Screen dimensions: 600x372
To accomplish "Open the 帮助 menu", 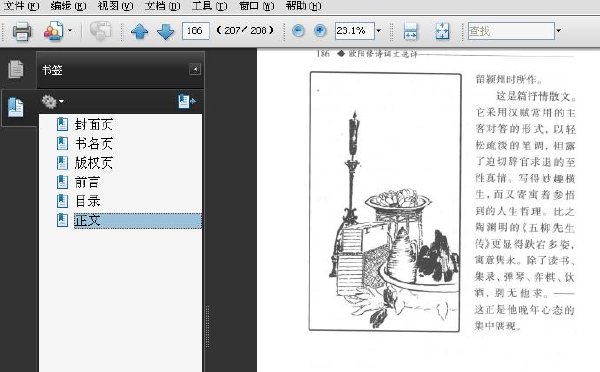I will [x=303, y=6].
